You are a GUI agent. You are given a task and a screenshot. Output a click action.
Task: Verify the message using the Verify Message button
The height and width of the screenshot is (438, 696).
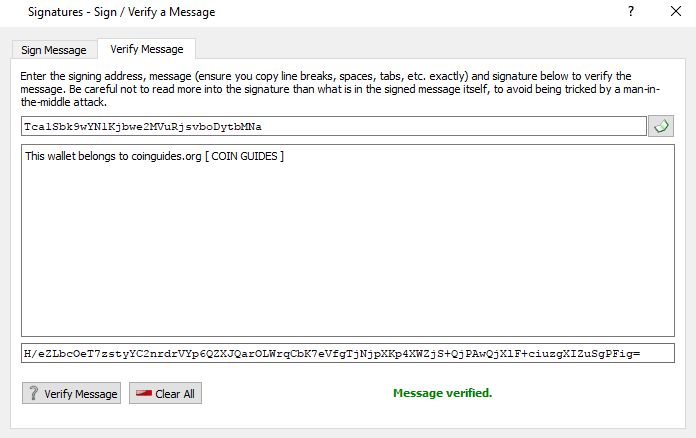tap(71, 393)
